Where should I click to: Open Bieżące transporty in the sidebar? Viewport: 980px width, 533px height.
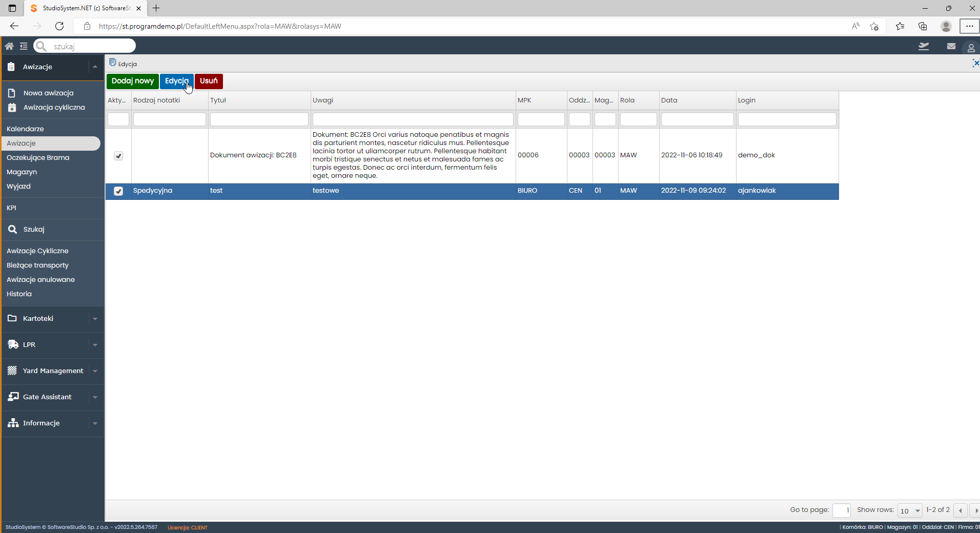click(37, 265)
